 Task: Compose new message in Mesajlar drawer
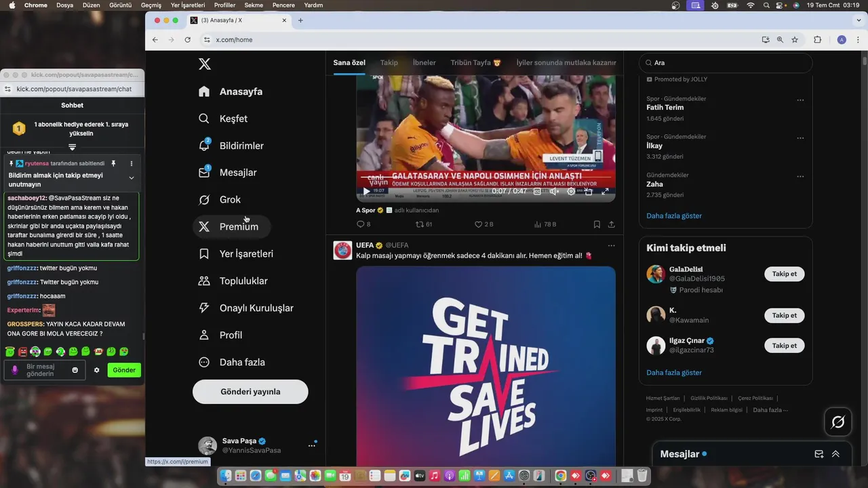click(819, 454)
